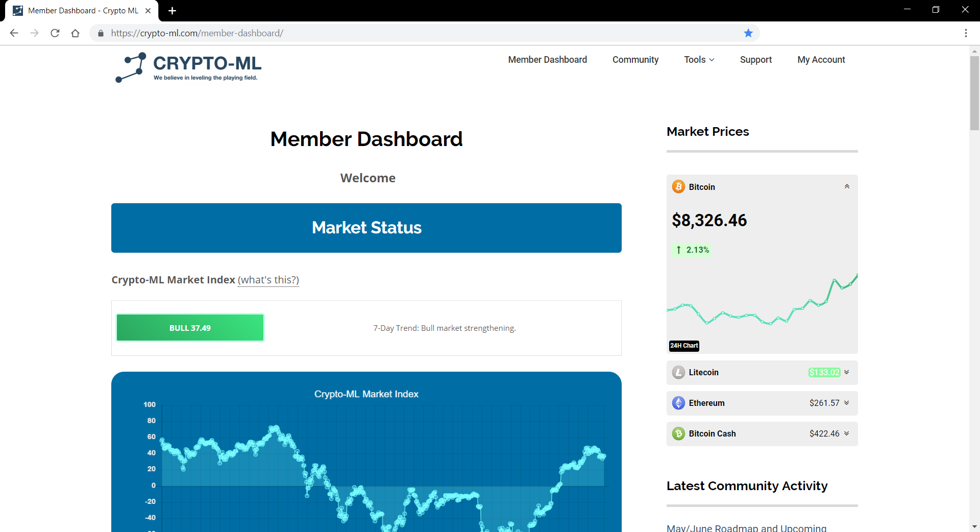Click the Ethereum label

tap(706, 403)
